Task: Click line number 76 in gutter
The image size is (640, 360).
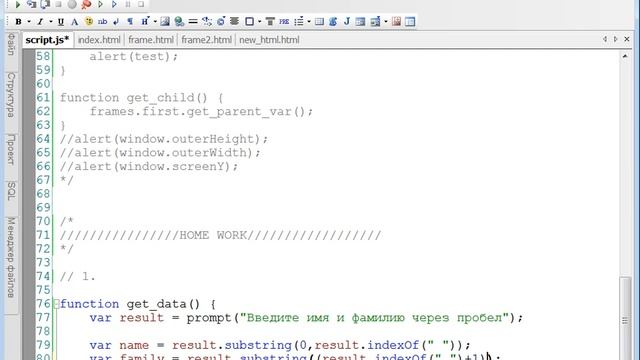Action: (43, 304)
